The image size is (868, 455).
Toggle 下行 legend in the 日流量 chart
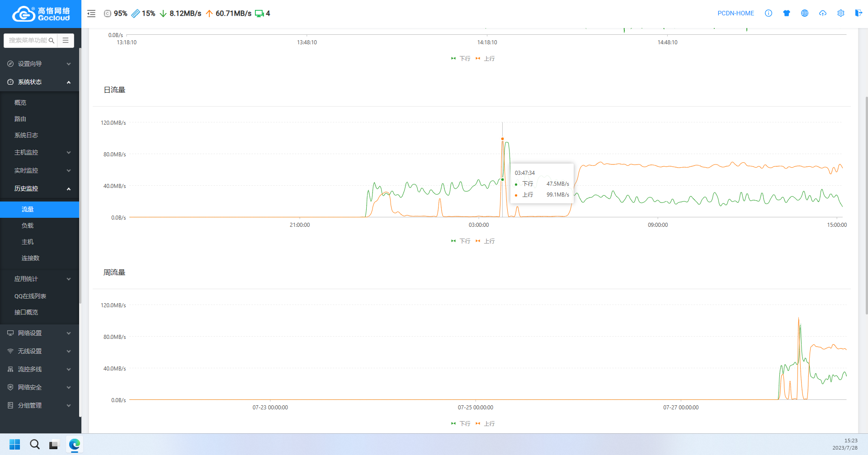tap(461, 241)
